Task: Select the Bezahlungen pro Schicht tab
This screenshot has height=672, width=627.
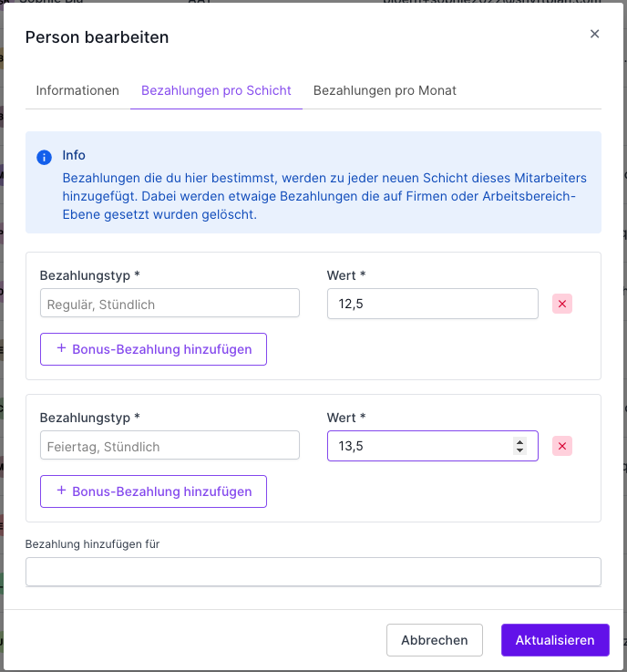Action: coord(216,90)
